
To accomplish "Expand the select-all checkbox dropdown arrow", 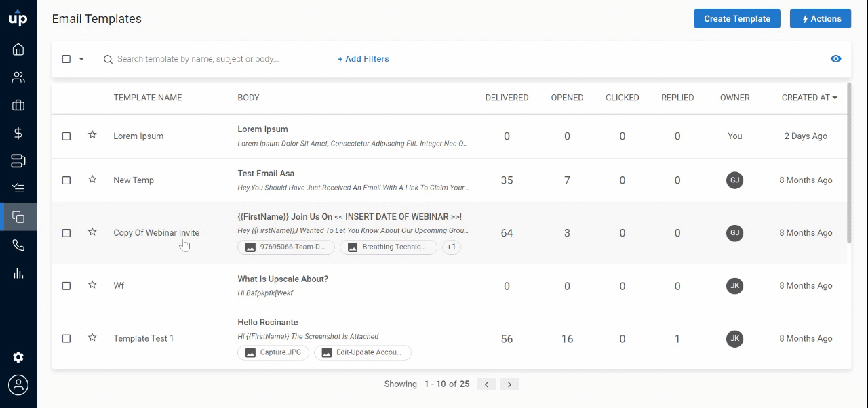I will click(81, 59).
